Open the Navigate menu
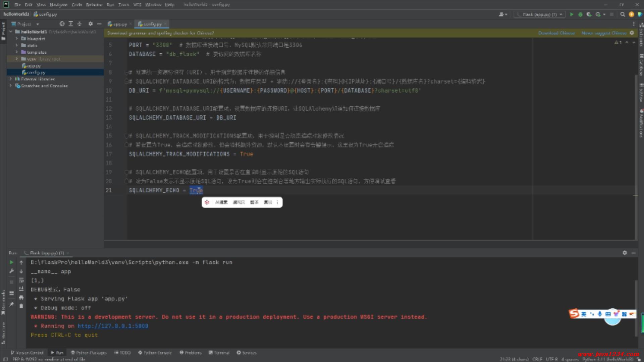This screenshot has height=362, width=644. coord(58,5)
